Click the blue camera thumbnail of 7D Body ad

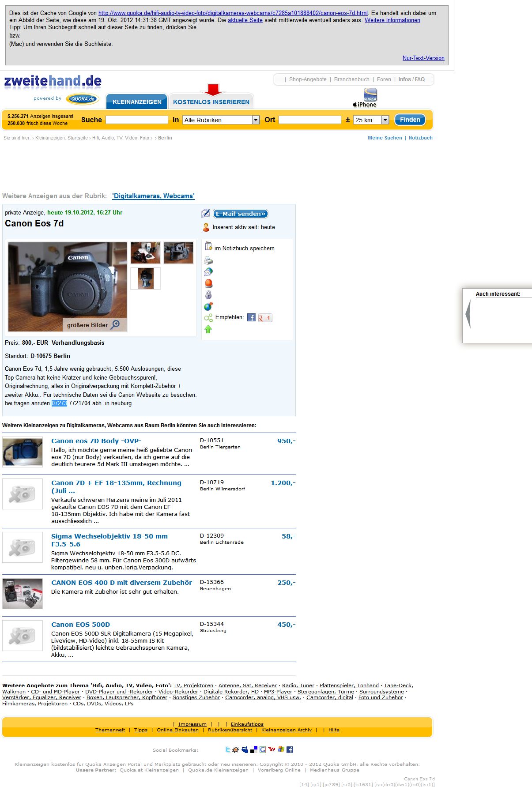(x=23, y=452)
